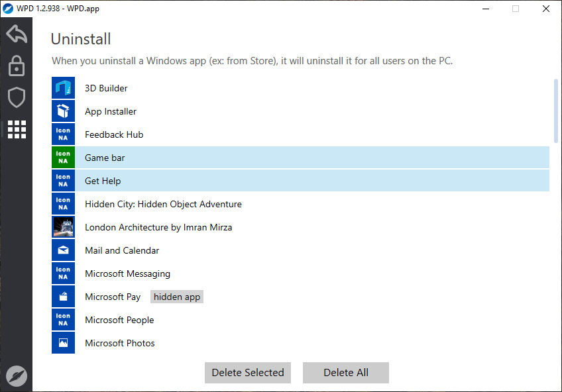Screen dimensions: 562x392
Task: Click the WPD compass logo at bottom-left
Action: pos(17,375)
